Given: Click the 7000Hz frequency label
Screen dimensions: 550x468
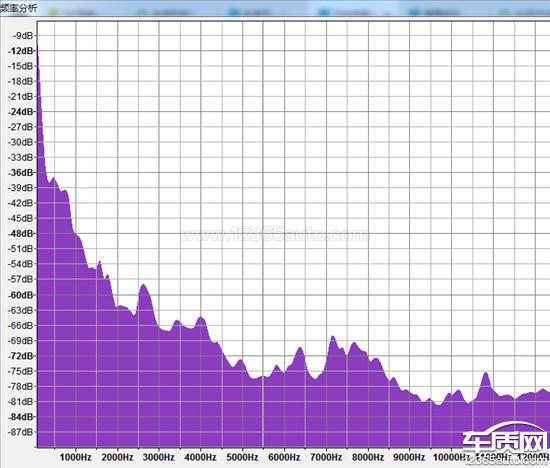Looking at the screenshot, I should coord(326,457).
